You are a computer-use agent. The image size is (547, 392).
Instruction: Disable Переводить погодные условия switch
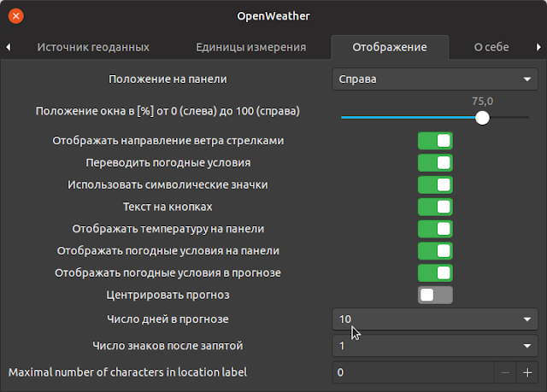(x=435, y=163)
